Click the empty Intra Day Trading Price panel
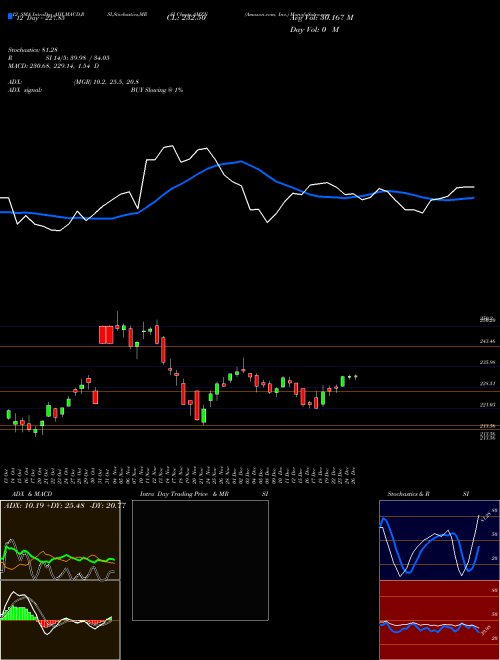Screen dimensions: 500x660 [x=200, y=560]
